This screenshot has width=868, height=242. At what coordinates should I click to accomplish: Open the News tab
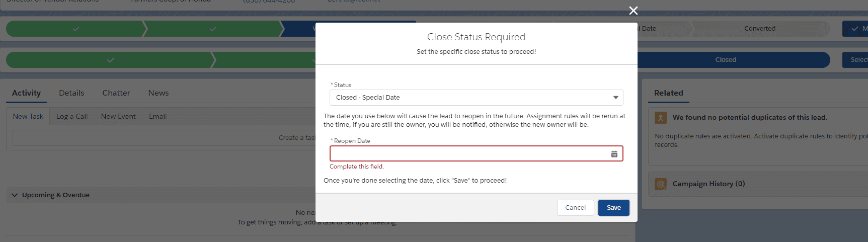159,93
